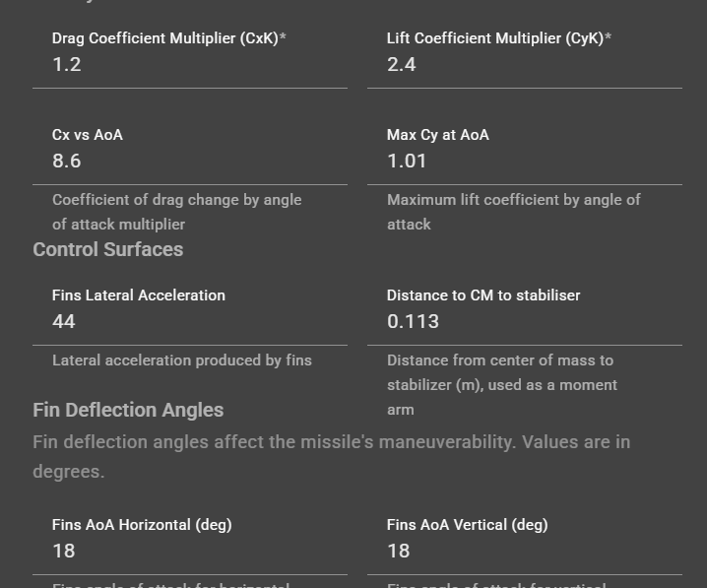Screen dimensions: 707x588
Task: Select the Cx vs AoA value 8.6
Action: tap(189, 162)
